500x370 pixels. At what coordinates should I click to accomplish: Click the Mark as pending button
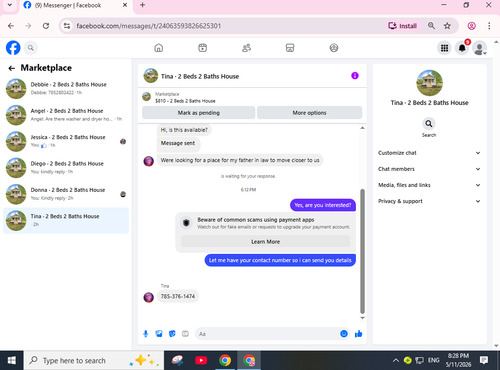[x=199, y=113]
